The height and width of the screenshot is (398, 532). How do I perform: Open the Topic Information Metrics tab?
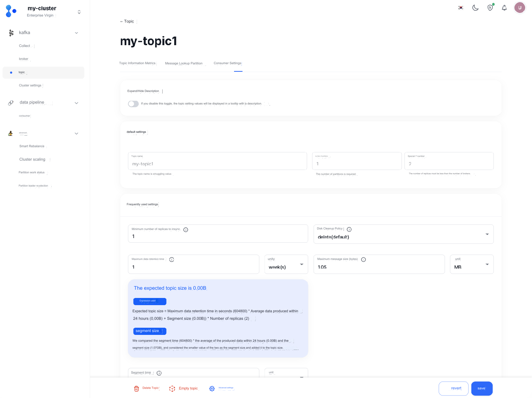pyautogui.click(x=137, y=63)
